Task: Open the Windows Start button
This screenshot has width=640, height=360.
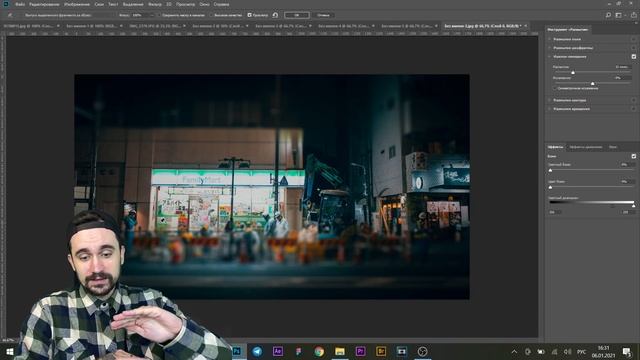Action: [x=9, y=351]
